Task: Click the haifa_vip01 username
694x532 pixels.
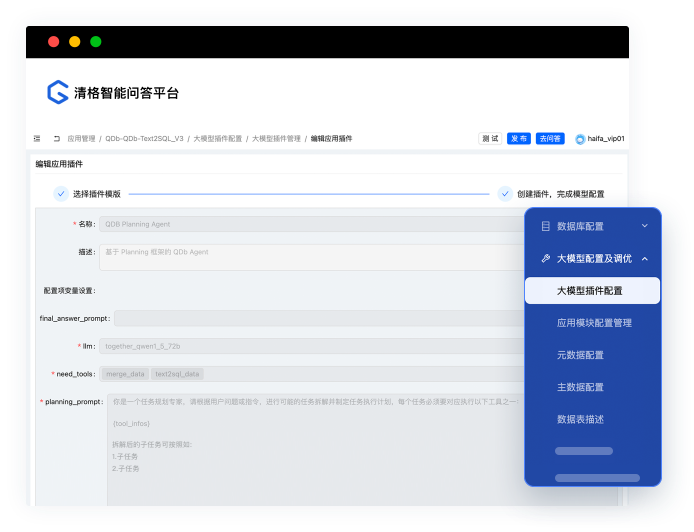Action: pos(606,139)
